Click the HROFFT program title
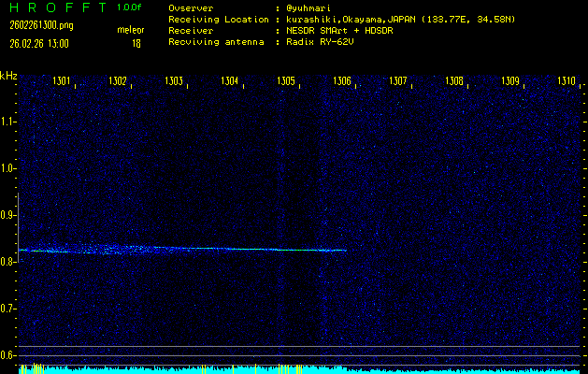The image size is (588, 374). 59,7
